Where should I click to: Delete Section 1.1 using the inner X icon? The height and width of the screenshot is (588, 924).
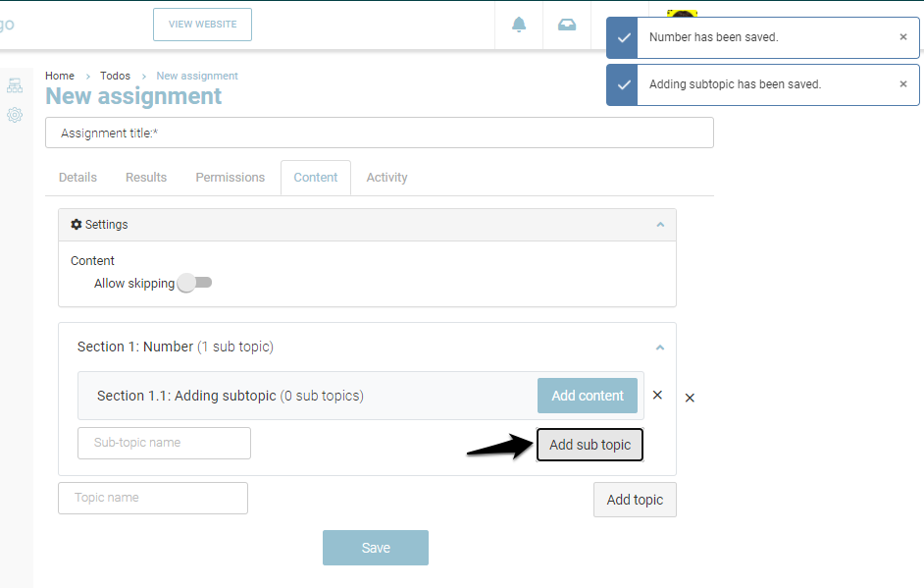(x=657, y=395)
